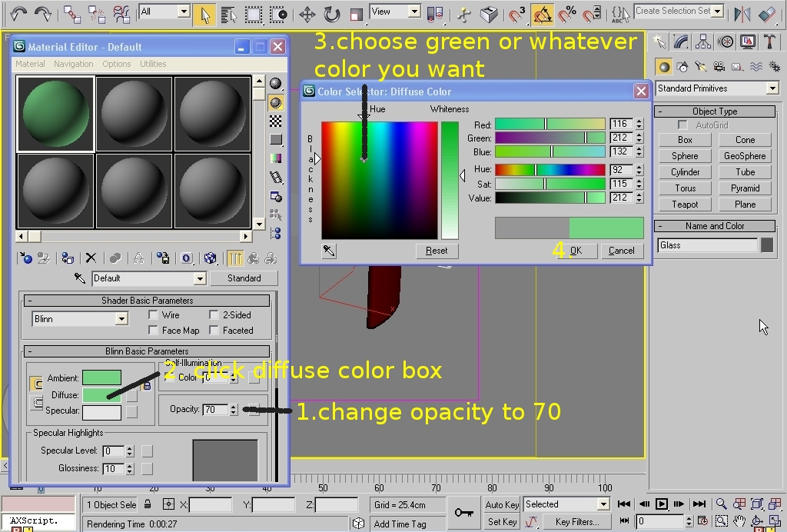Open the Standard Primitives dropdown
The image size is (787, 532).
click(x=772, y=88)
